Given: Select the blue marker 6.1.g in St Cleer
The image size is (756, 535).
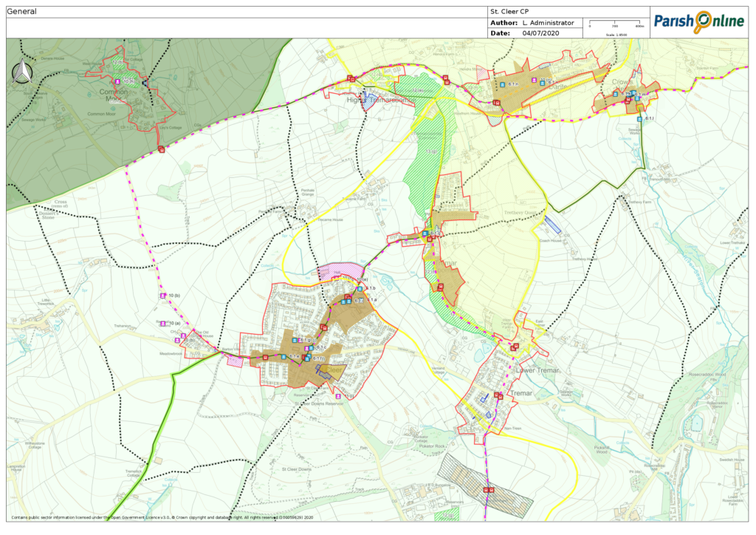Looking at the screenshot, I should (x=295, y=340).
